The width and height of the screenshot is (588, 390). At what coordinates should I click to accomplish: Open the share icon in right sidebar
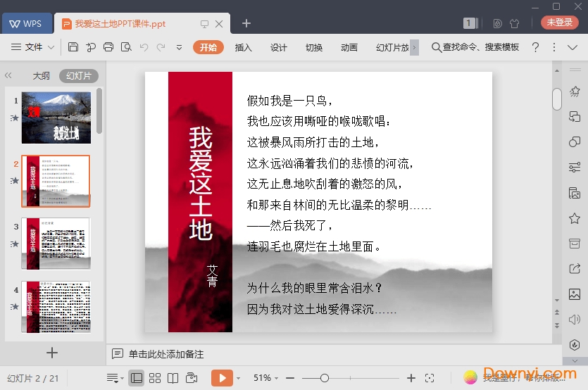point(575,268)
